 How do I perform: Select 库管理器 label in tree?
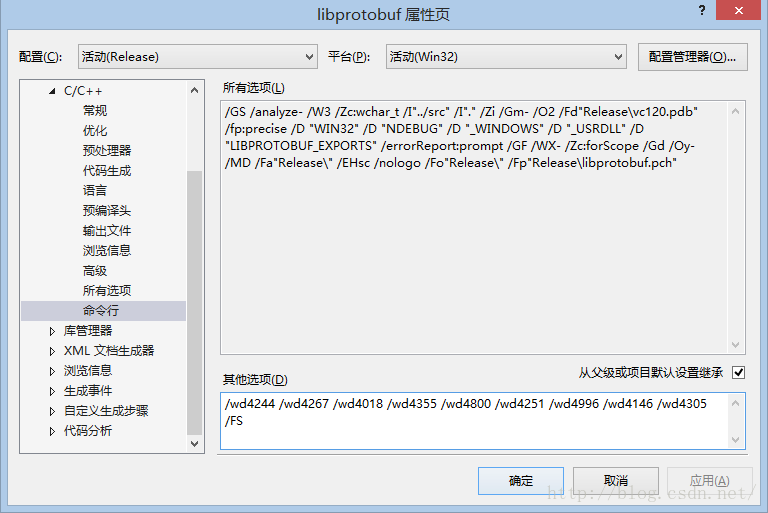coord(88,331)
